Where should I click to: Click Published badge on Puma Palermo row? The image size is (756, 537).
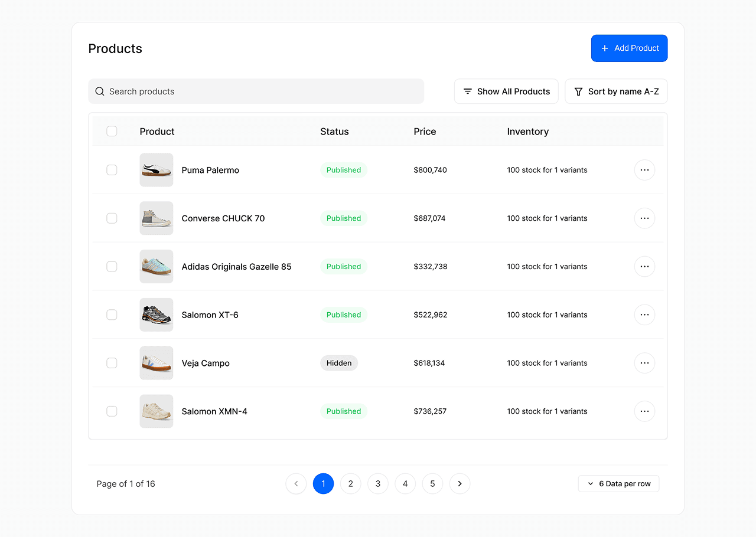[344, 170]
